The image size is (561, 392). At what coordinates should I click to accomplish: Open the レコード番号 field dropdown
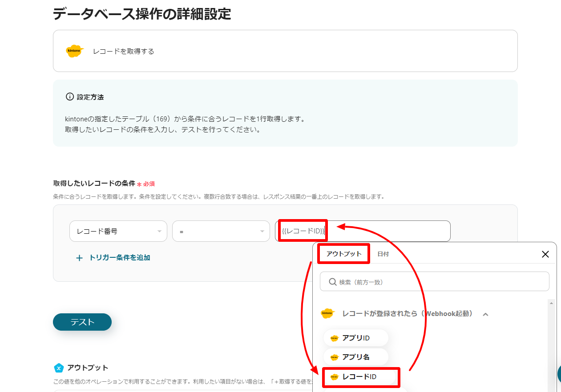[x=118, y=231]
